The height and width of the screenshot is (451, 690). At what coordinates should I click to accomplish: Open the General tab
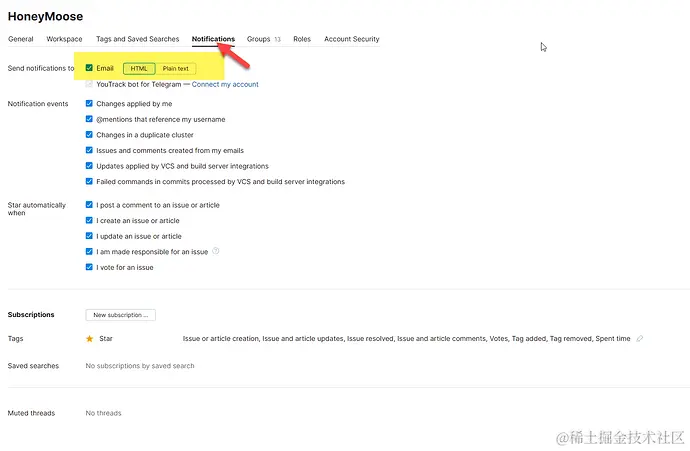pyautogui.click(x=21, y=39)
